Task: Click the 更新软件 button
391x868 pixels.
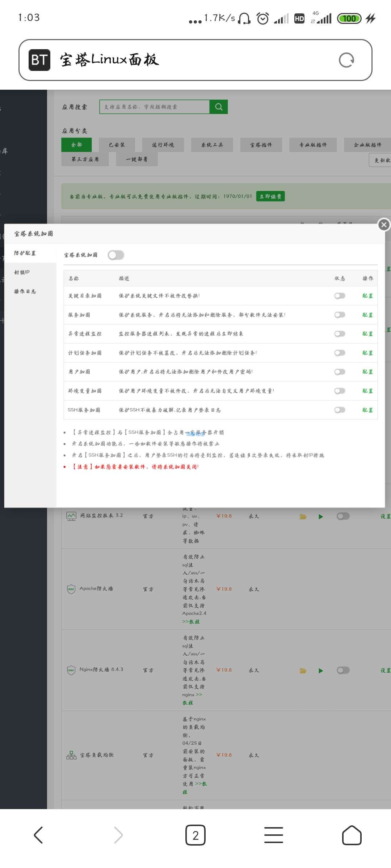Action: point(380,160)
